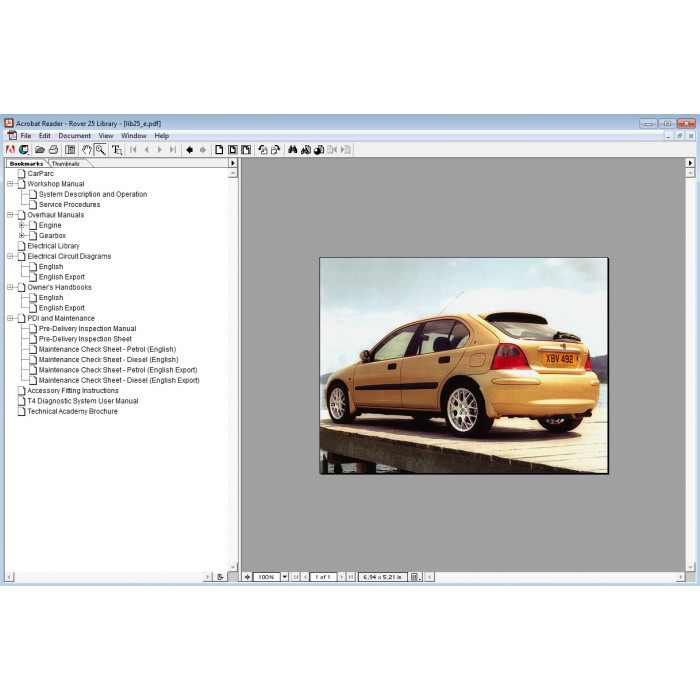Collapse the Owner's Handbooks bookmark

click(x=10, y=287)
